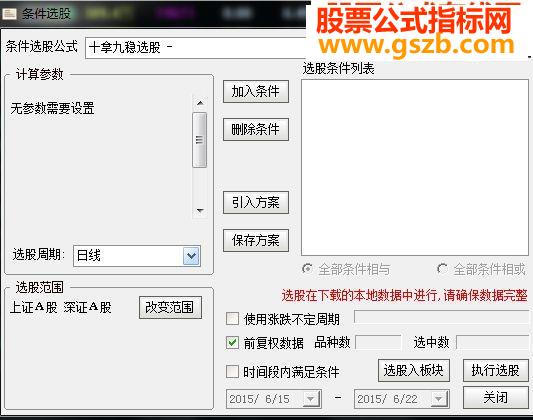The image size is (533, 420).
Task: Toggle the 前复权数据 checkbox
Action: [x=233, y=343]
